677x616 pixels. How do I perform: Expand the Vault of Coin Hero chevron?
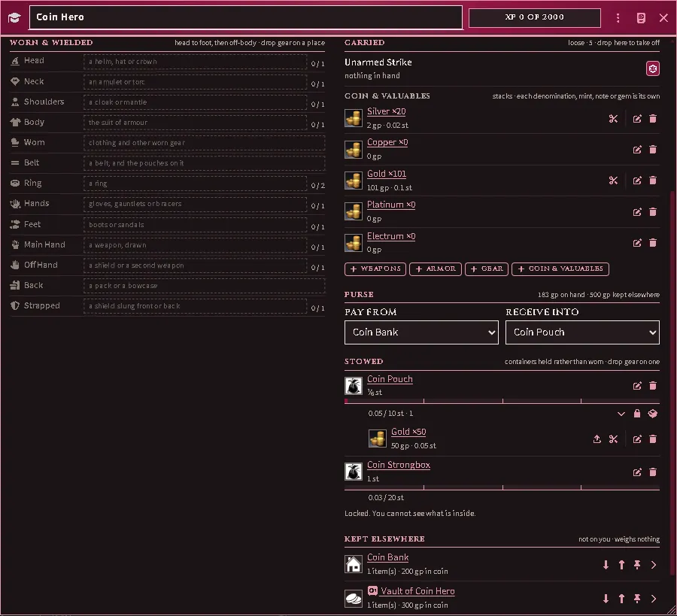pos(653,599)
